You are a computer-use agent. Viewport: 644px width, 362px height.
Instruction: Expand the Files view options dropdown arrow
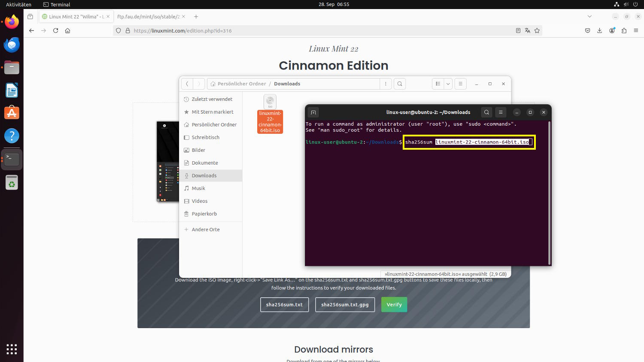pyautogui.click(x=448, y=84)
